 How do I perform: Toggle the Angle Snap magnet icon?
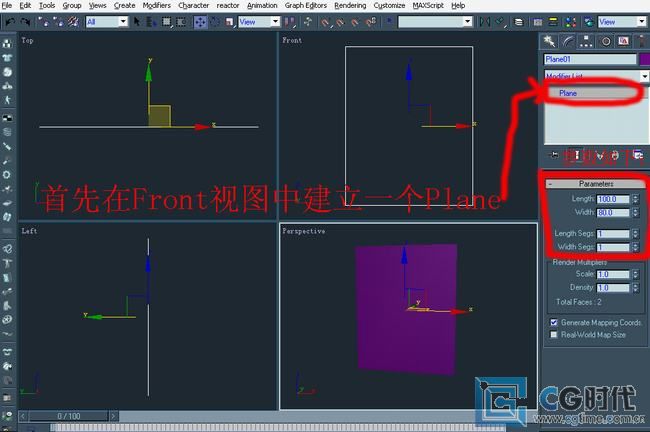(x=340, y=22)
